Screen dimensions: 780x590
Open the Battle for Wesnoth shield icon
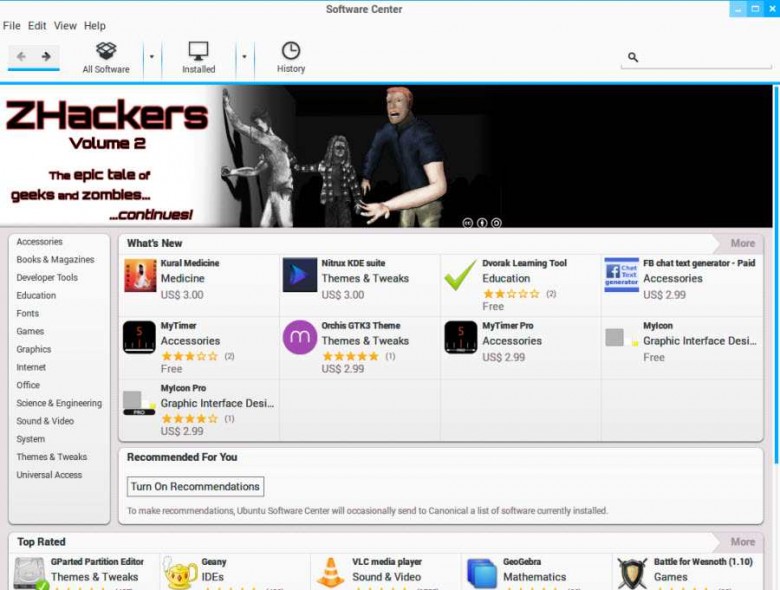[x=632, y=573]
